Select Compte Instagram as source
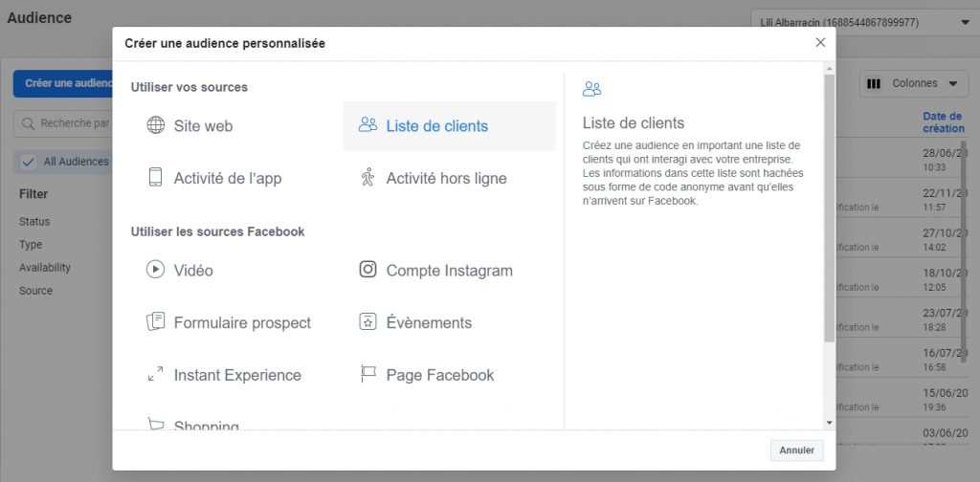The image size is (980, 482). point(450,271)
